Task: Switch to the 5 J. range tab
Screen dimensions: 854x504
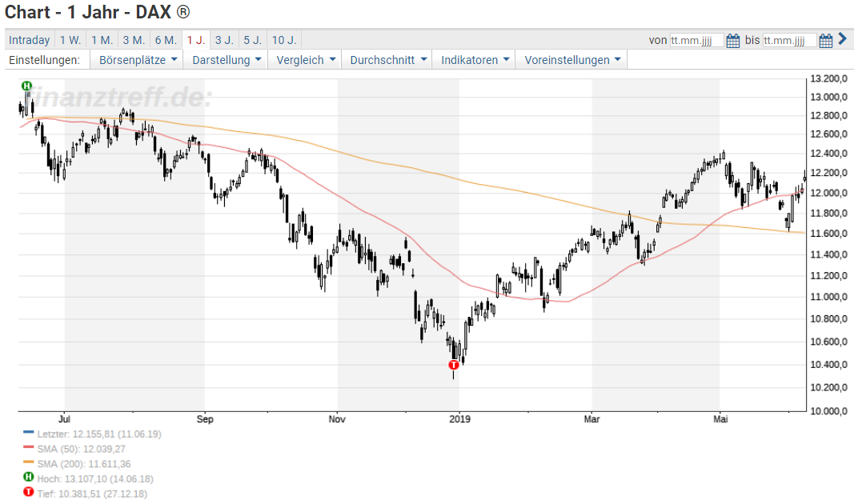Action: pyautogui.click(x=252, y=40)
